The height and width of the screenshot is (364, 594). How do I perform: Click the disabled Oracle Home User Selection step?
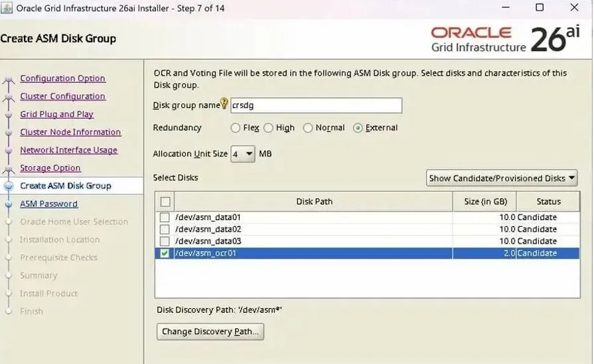point(74,221)
